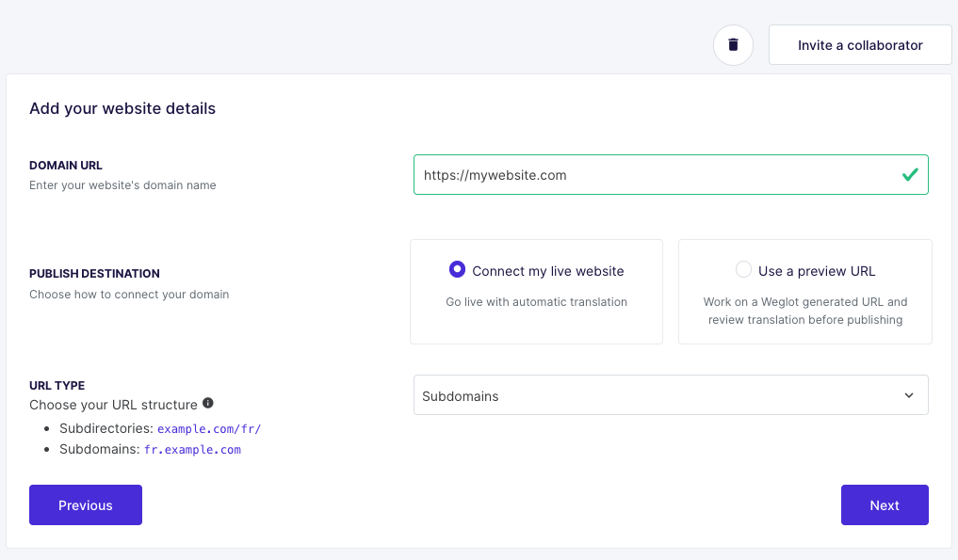Click Invite a collaborator button
The width and height of the screenshot is (958, 560).
point(860,44)
